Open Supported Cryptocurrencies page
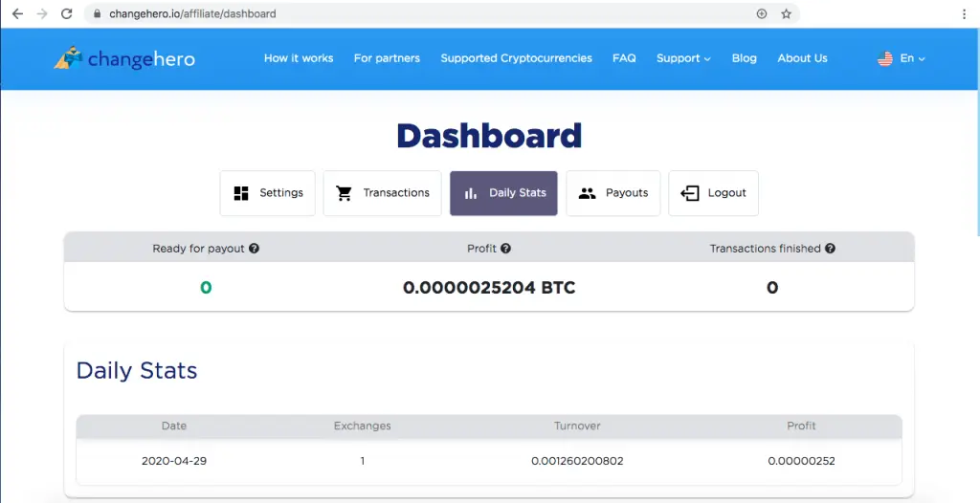 point(516,58)
